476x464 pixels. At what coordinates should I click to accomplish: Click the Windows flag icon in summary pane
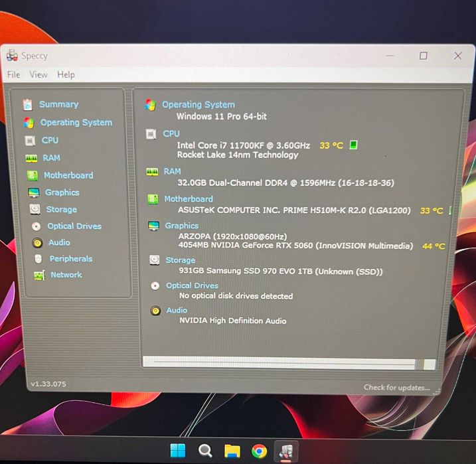pyautogui.click(x=150, y=105)
